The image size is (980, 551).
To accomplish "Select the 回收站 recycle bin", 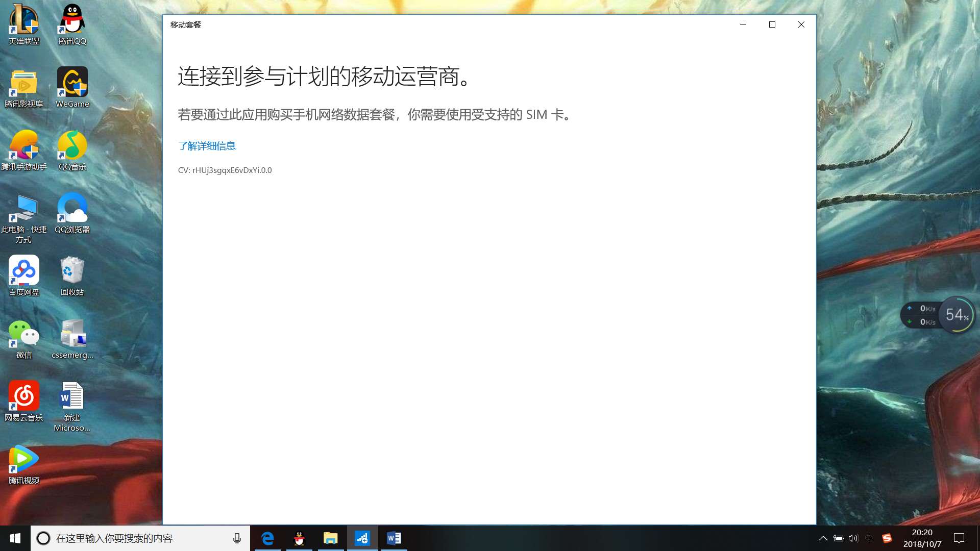I will 72,276.
